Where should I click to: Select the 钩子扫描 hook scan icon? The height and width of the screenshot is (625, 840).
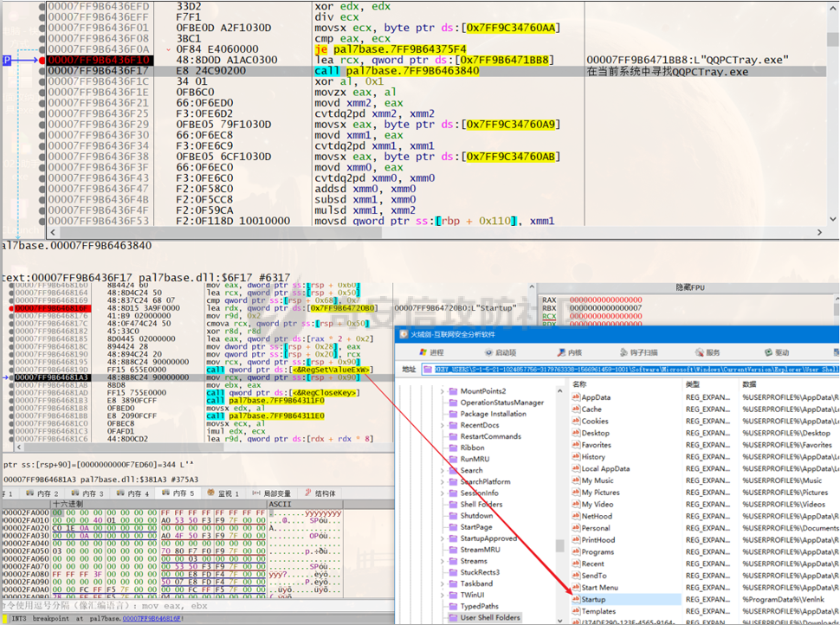coord(624,352)
